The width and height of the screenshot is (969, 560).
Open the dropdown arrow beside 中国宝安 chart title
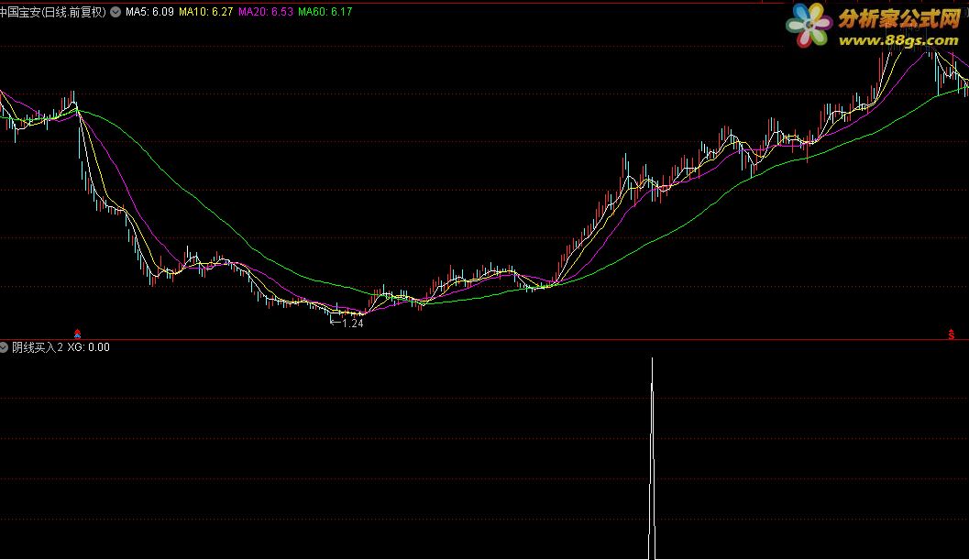(x=116, y=12)
